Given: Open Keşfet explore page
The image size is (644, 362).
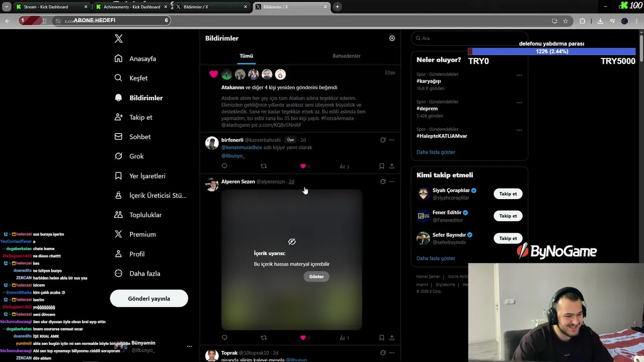Looking at the screenshot, I should click(131, 78).
